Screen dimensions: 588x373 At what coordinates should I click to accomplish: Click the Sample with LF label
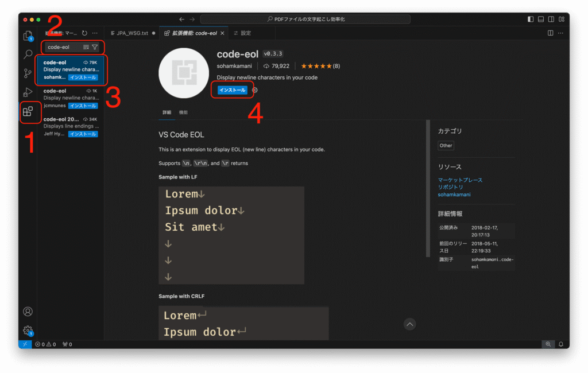tap(178, 177)
